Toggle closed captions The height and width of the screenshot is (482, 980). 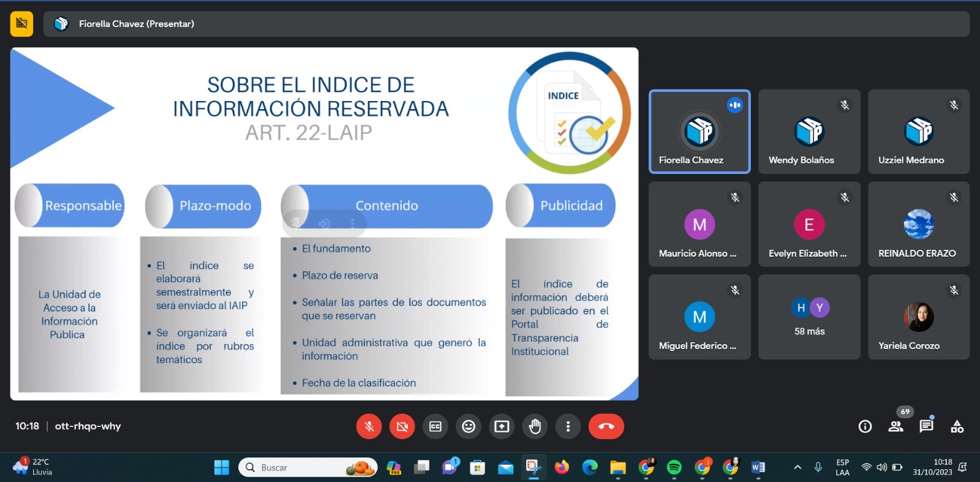point(435,426)
